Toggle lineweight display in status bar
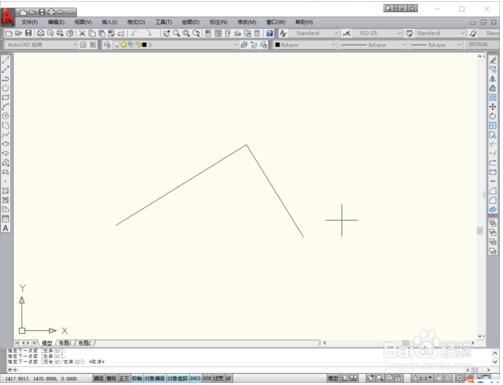503x385 pixels. [218, 378]
